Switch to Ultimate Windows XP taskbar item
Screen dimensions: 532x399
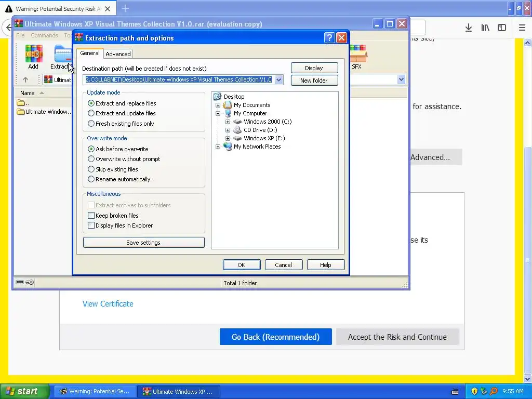179,392
